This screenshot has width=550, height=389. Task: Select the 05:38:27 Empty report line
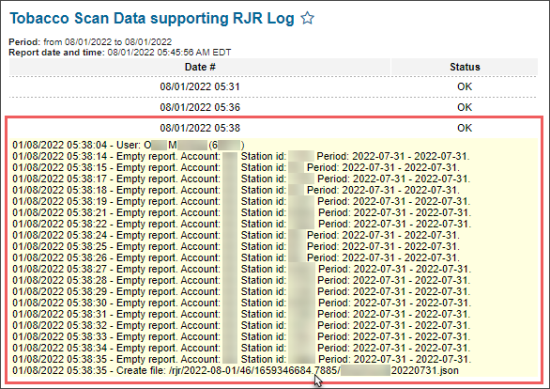click(x=241, y=269)
